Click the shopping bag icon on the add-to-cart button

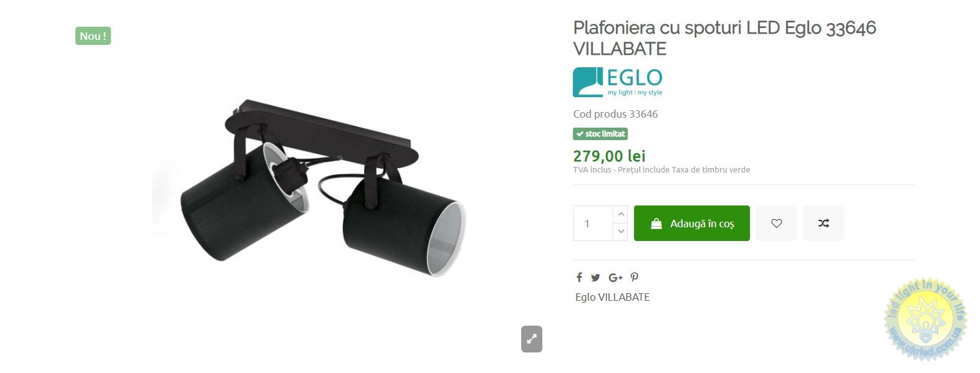click(656, 224)
